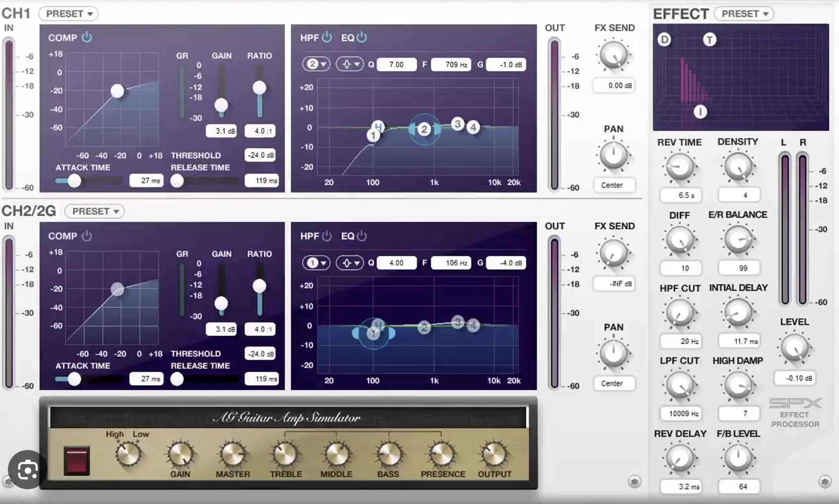Click the DIFF knob

[680, 240]
